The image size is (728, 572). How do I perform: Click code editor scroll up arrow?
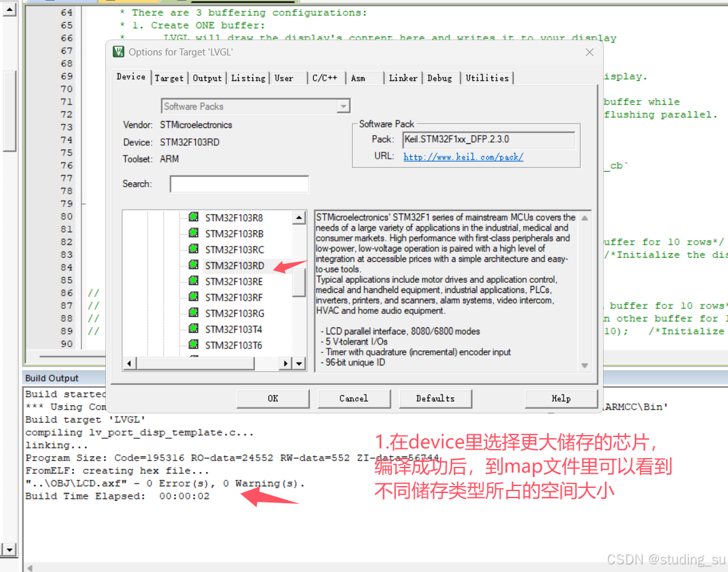point(10,10)
